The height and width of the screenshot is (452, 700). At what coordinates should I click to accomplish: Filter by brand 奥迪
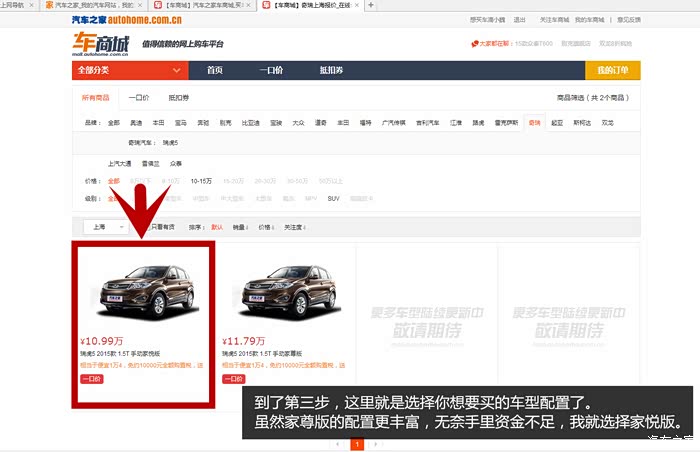click(136, 123)
